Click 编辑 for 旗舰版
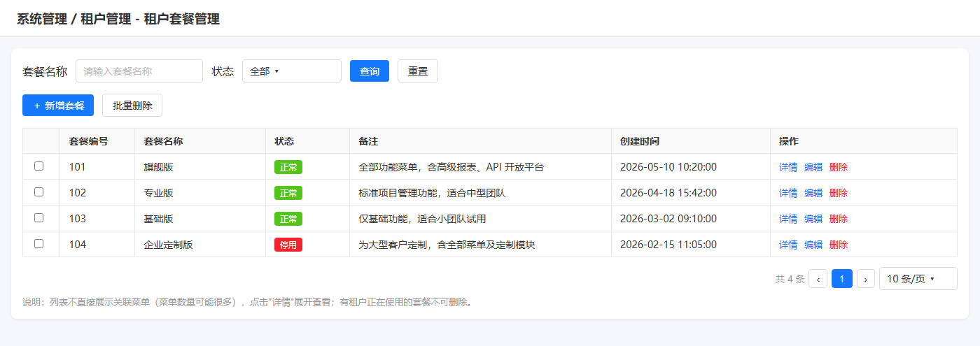Image resolution: width=980 pixels, height=346 pixels. 813,167
